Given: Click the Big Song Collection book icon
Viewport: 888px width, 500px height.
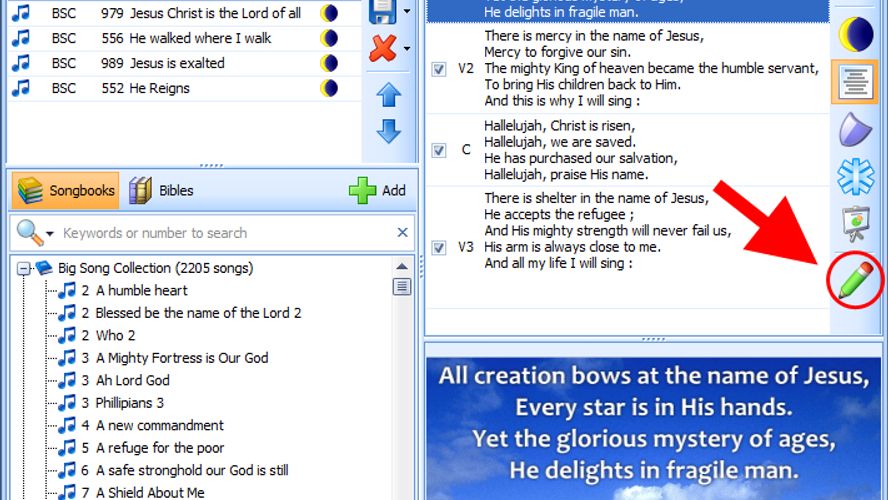Looking at the screenshot, I should point(44,267).
